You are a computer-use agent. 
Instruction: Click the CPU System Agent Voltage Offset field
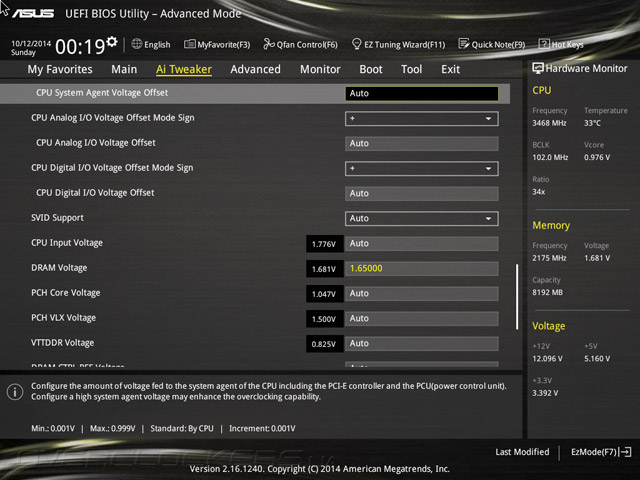coord(421,93)
